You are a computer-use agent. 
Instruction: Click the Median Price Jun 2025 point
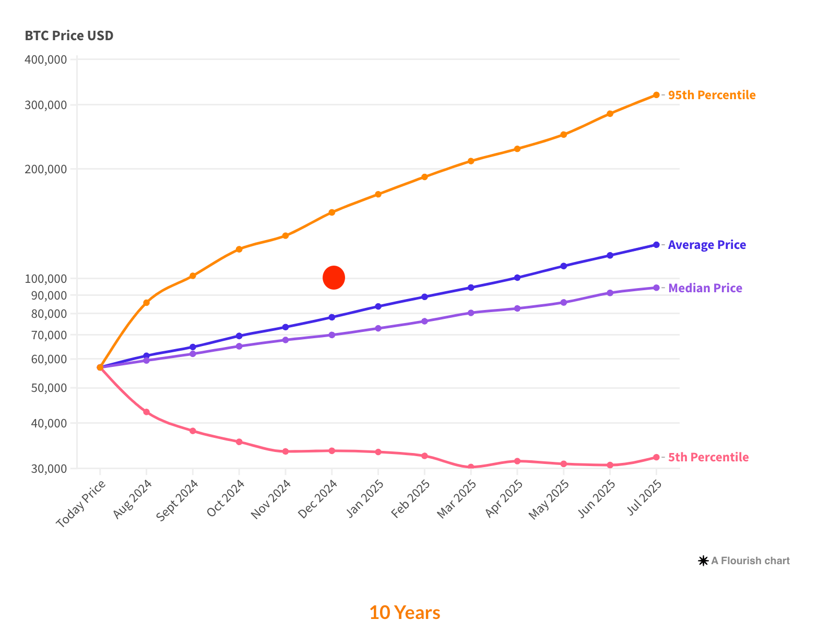[x=610, y=293]
